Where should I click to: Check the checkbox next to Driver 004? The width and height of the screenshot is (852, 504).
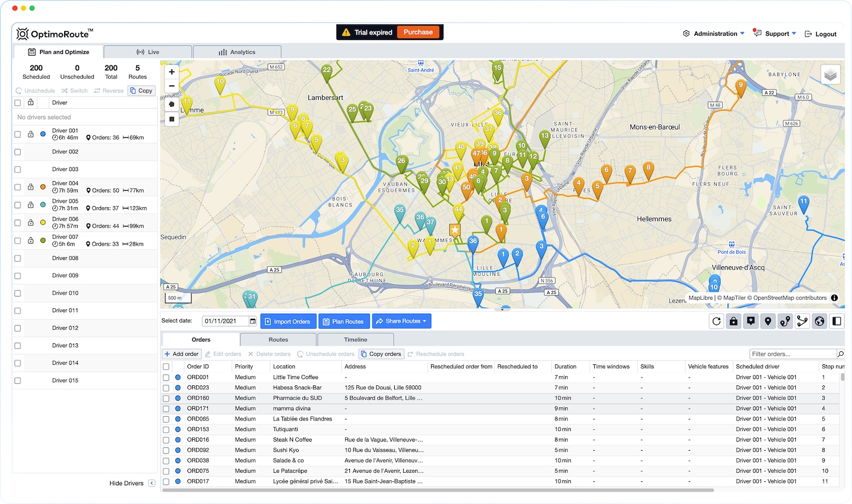17,187
